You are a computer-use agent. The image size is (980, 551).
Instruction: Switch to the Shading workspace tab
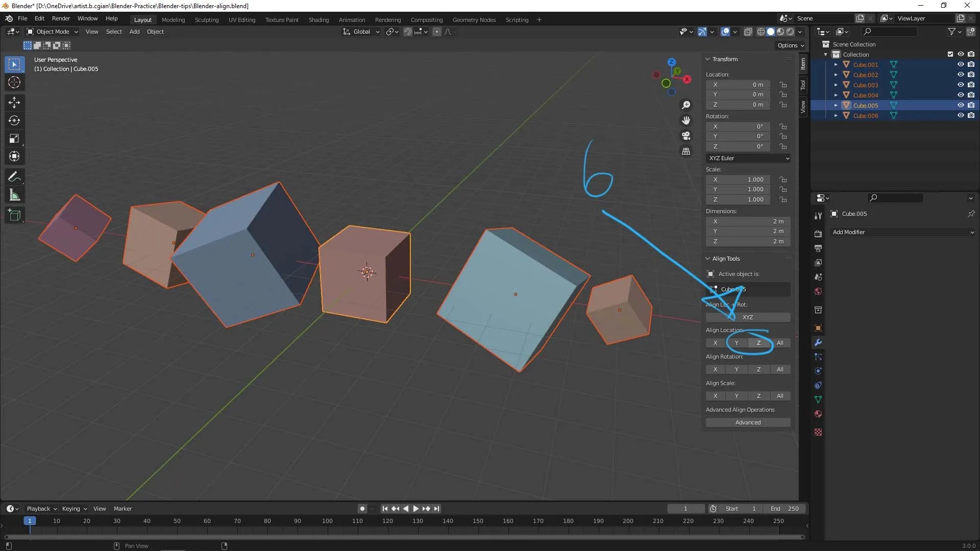click(318, 19)
